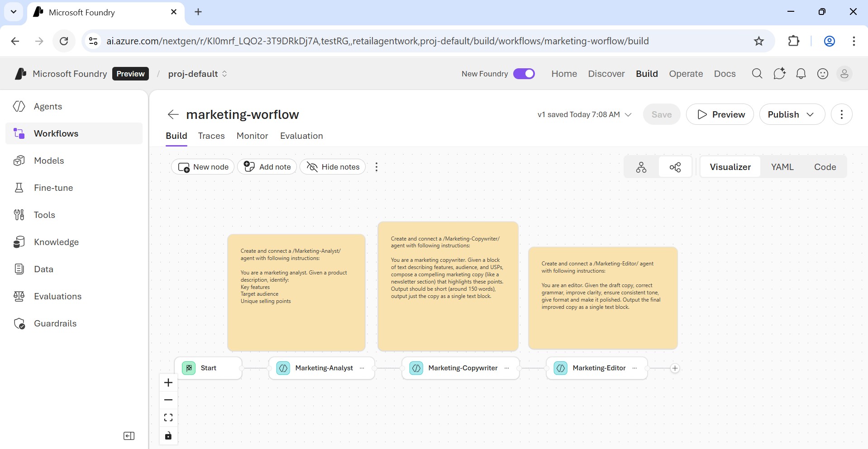Open Docs link
The width and height of the screenshot is (868, 449).
725,74
